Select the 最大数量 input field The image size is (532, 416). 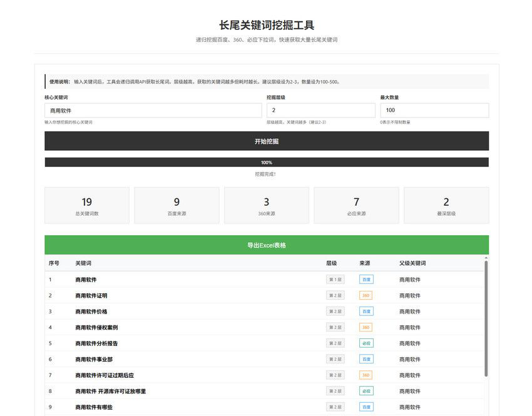pos(434,110)
